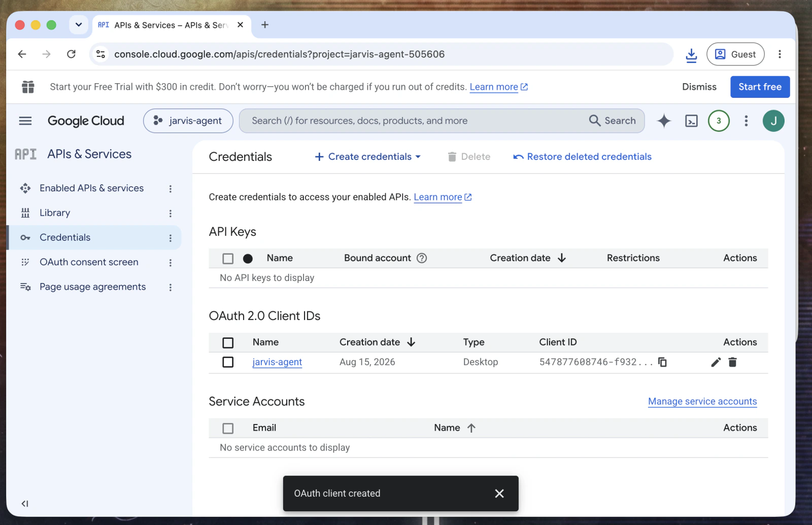Activate Cloud Shell terminal icon

tap(691, 121)
